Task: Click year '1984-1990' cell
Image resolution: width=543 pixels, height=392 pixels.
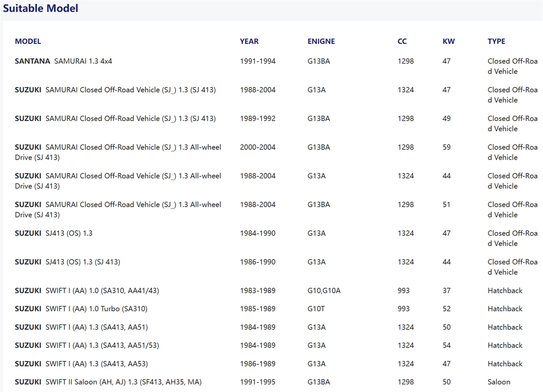Action: coord(258,233)
